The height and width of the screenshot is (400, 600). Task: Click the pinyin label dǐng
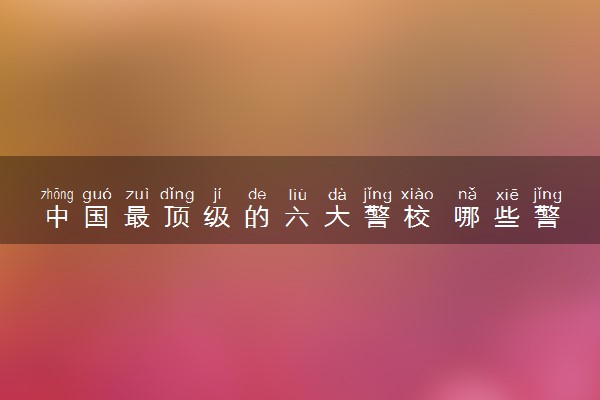click(x=177, y=195)
